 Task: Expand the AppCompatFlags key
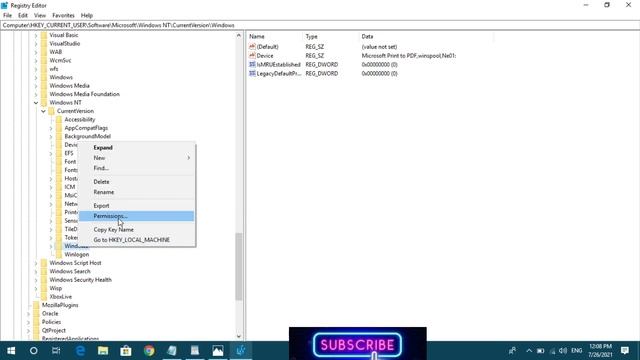click(x=51, y=128)
